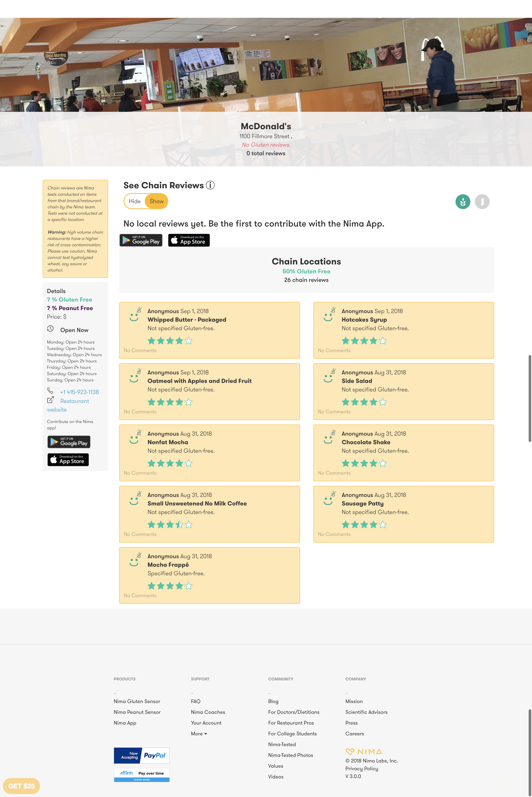532x797 pixels.
Task: Click smiley icon on Mocha Frappé review
Action: tap(135, 560)
